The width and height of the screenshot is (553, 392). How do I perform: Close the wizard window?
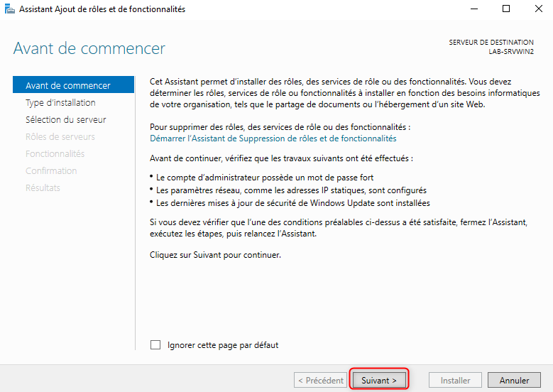(x=538, y=9)
